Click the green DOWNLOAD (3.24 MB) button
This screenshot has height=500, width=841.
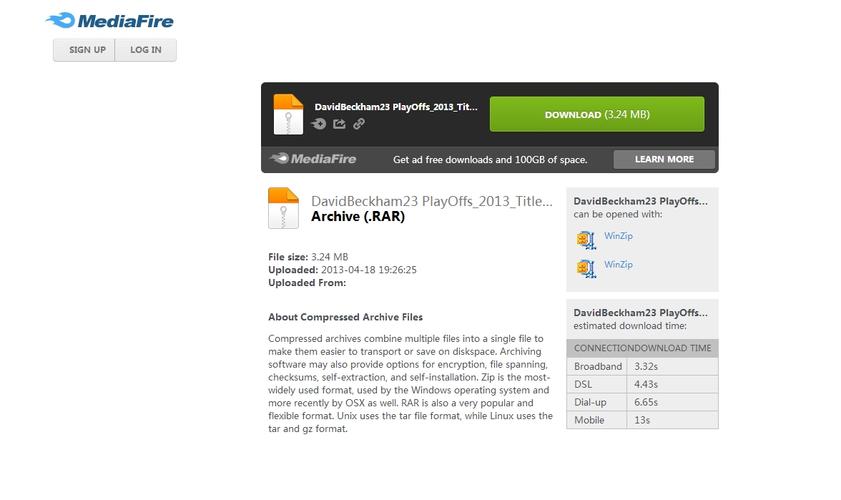point(597,114)
